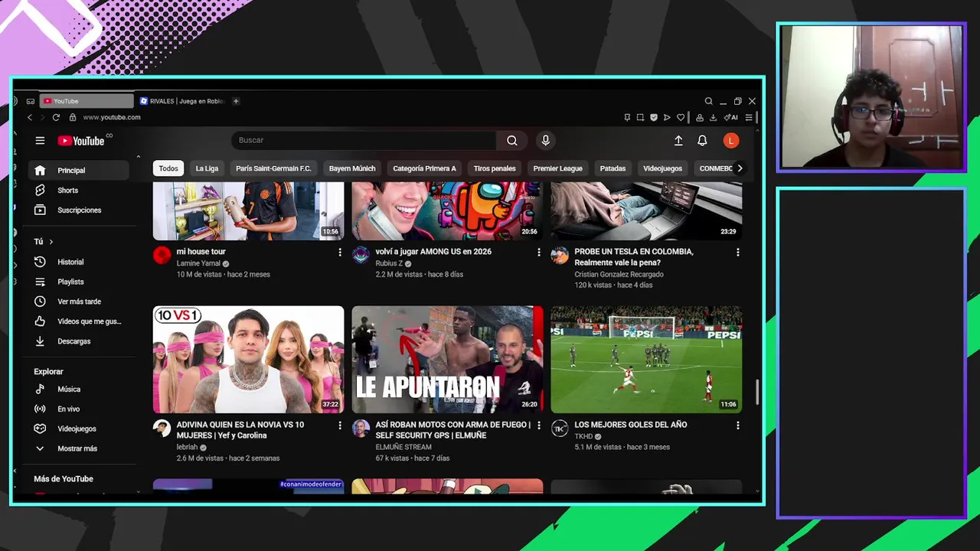Open 'Playlists' in the sidebar

[79, 282]
